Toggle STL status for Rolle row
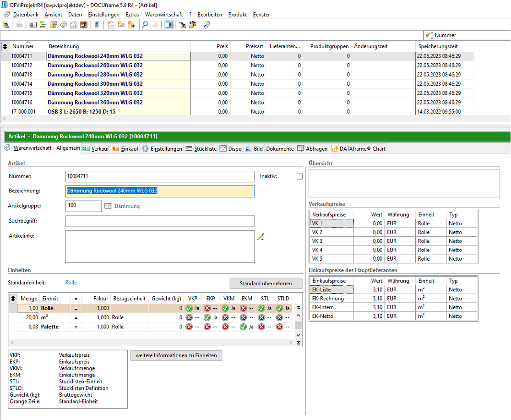The image size is (511, 420). [x=261, y=308]
